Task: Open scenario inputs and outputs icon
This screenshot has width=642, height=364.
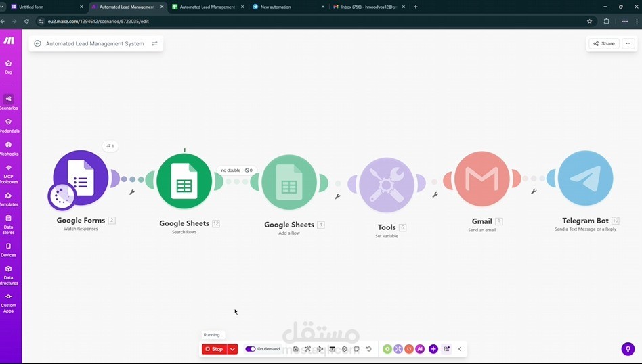Action: pyautogui.click(x=333, y=349)
